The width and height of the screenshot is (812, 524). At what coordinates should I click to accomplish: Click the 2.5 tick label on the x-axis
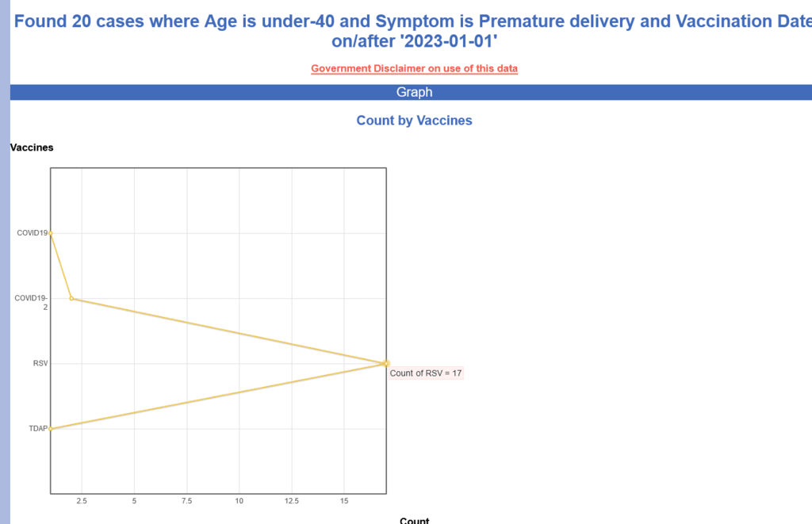coord(82,501)
